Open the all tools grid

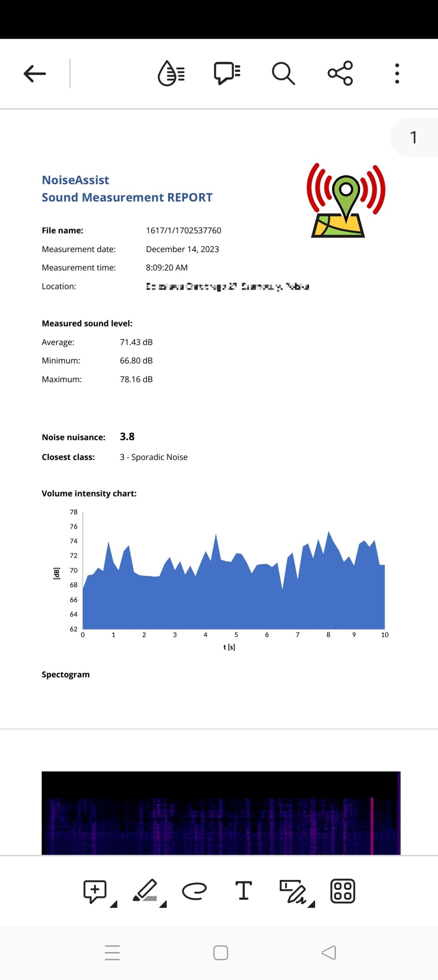(342, 891)
